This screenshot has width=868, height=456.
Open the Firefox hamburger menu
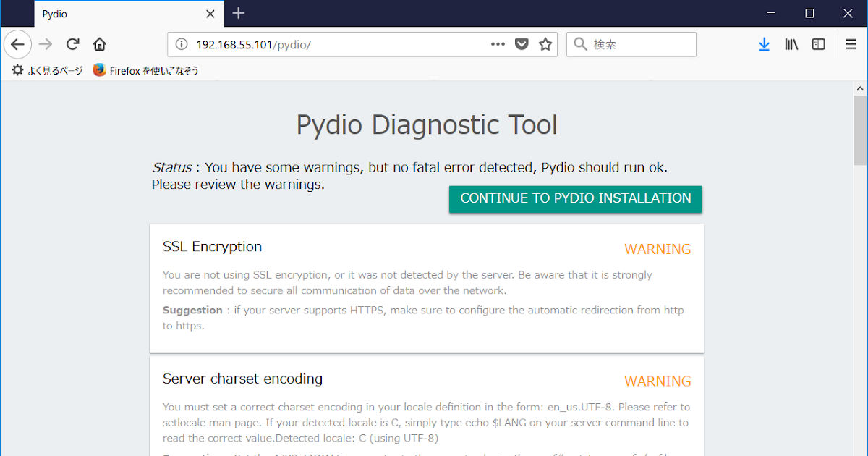click(x=851, y=44)
